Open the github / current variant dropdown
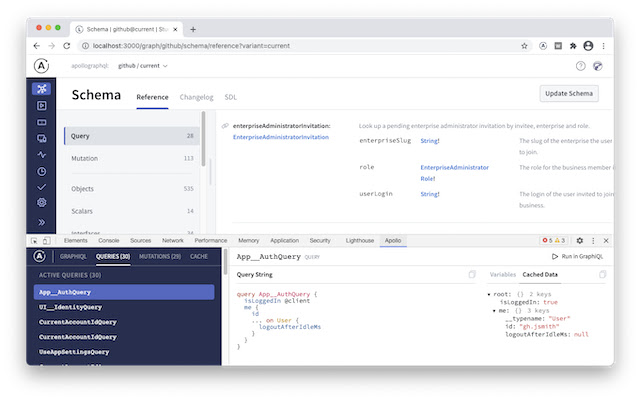The width and height of the screenshot is (640, 400). pyautogui.click(x=143, y=66)
